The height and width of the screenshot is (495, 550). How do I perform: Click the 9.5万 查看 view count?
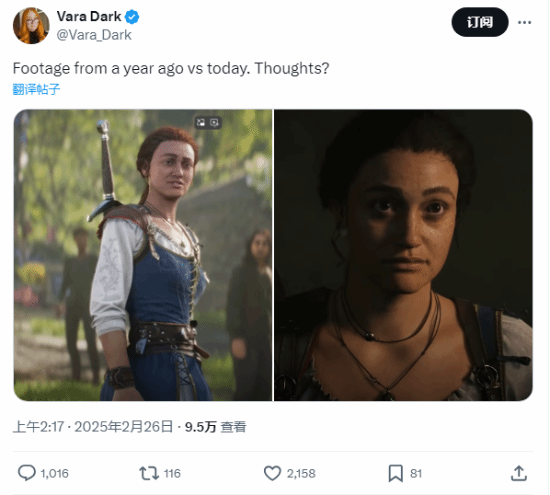215,427
